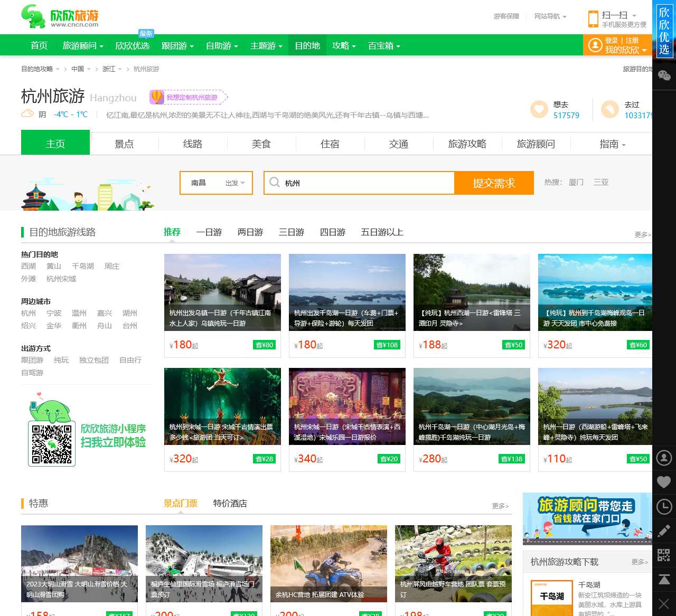Click the search magnifier inside search box
The width and height of the screenshot is (676, 616).
(x=275, y=183)
